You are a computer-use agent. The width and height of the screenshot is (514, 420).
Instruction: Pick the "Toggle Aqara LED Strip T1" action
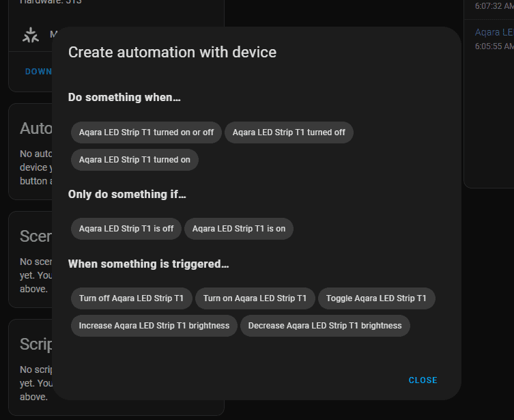coord(376,298)
